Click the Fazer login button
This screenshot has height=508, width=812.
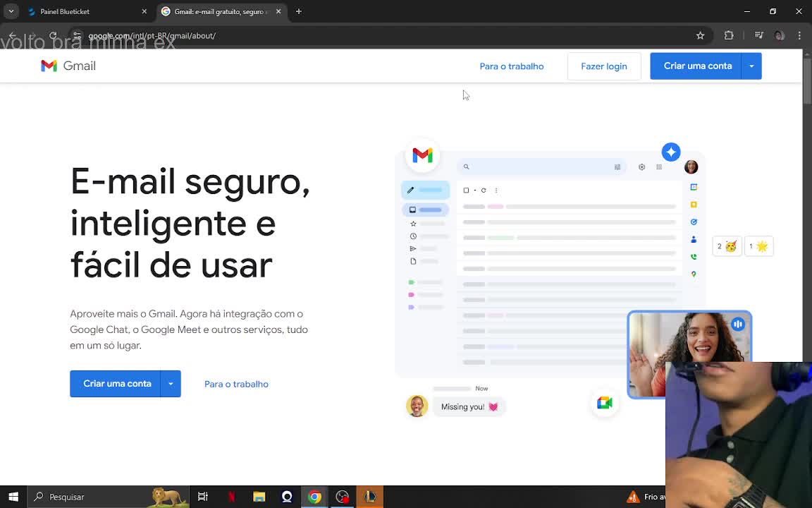pyautogui.click(x=604, y=66)
